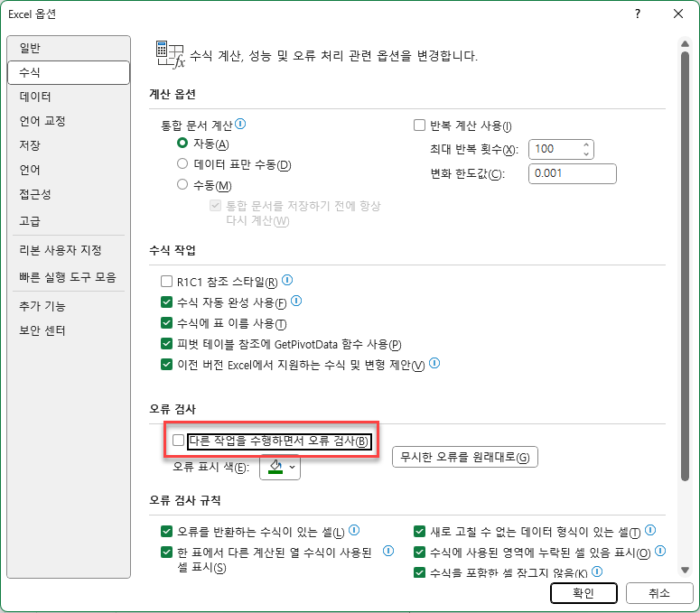Click info icon beside 이전 버전 Excel 수식 제안
The width and height of the screenshot is (700, 613).
click(x=434, y=363)
